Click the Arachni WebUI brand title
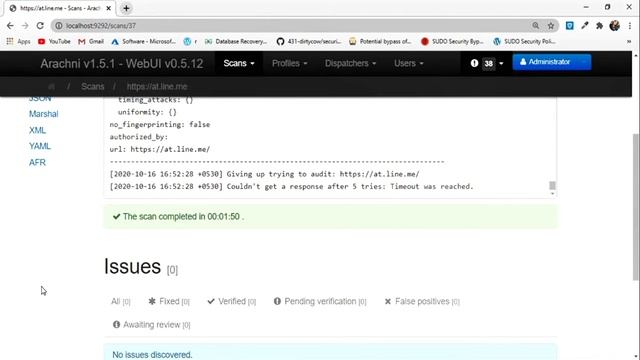This screenshot has width=640, height=360. (x=122, y=64)
